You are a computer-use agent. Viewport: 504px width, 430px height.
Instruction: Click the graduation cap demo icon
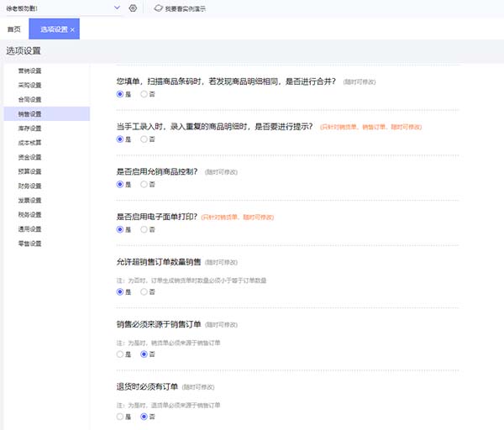159,8
